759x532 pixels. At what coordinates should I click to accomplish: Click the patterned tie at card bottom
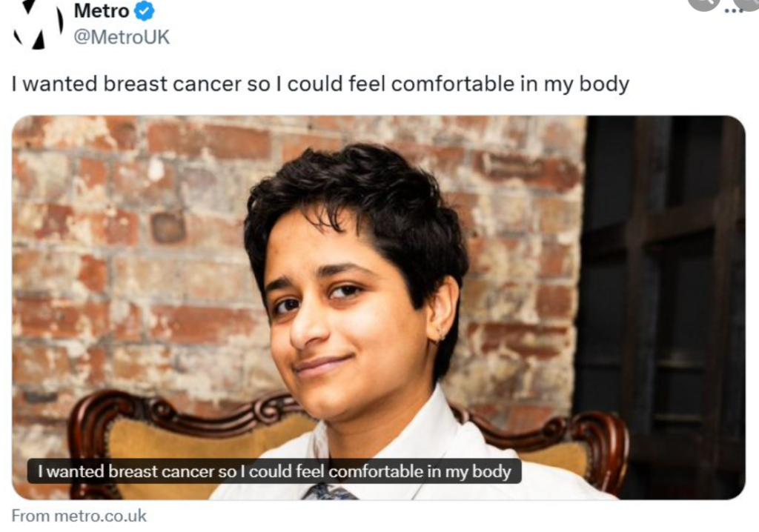coord(330,492)
